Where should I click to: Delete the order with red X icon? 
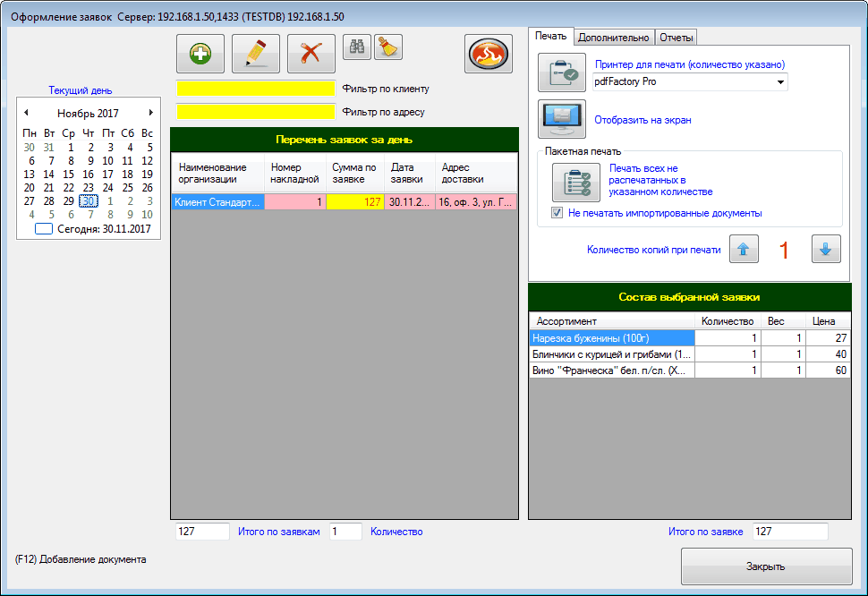[x=311, y=54]
